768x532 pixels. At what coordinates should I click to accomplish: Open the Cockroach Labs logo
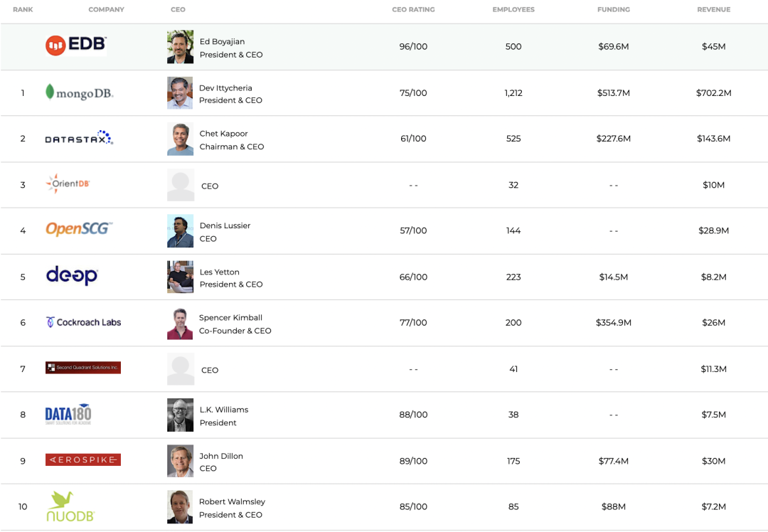[x=83, y=322]
